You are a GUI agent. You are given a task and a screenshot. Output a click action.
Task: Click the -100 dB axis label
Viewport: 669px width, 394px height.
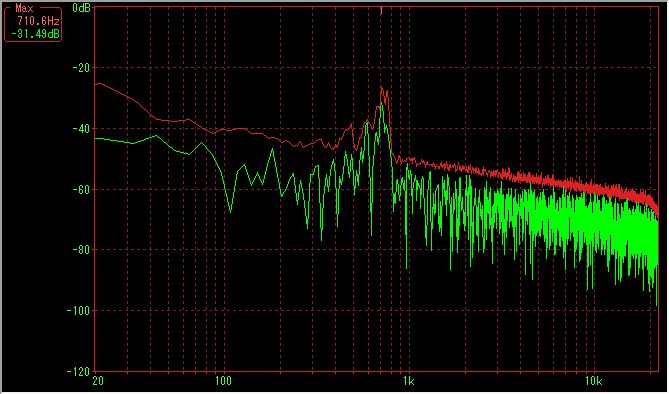click(79, 310)
